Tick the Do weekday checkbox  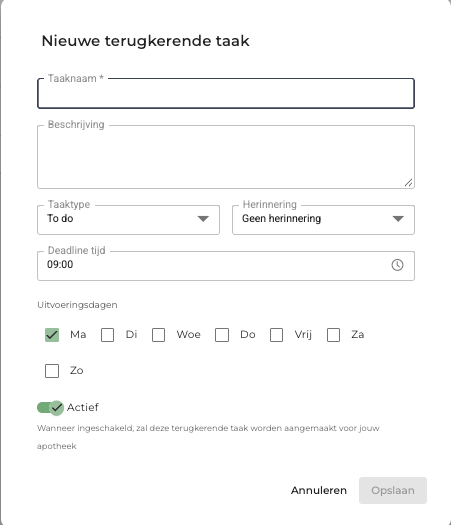[222, 335]
